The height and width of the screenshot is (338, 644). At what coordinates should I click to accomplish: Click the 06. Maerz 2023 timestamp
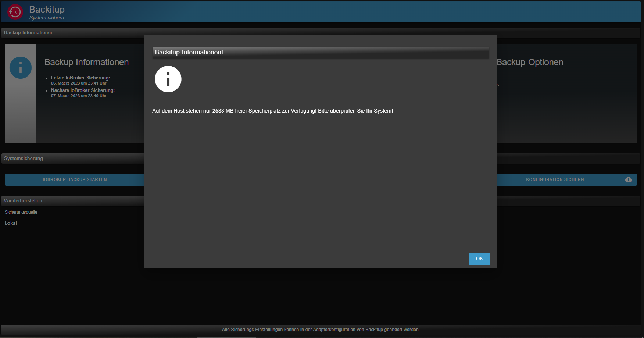tap(79, 83)
